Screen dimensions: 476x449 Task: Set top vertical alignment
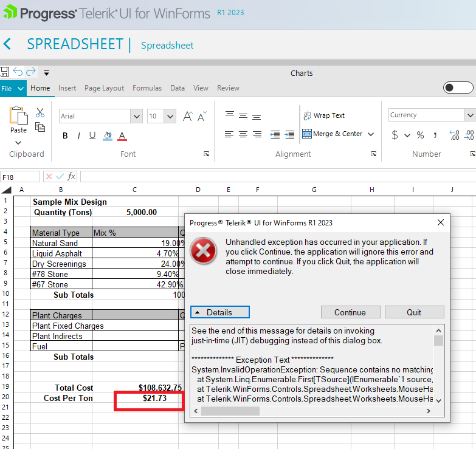[x=230, y=114]
